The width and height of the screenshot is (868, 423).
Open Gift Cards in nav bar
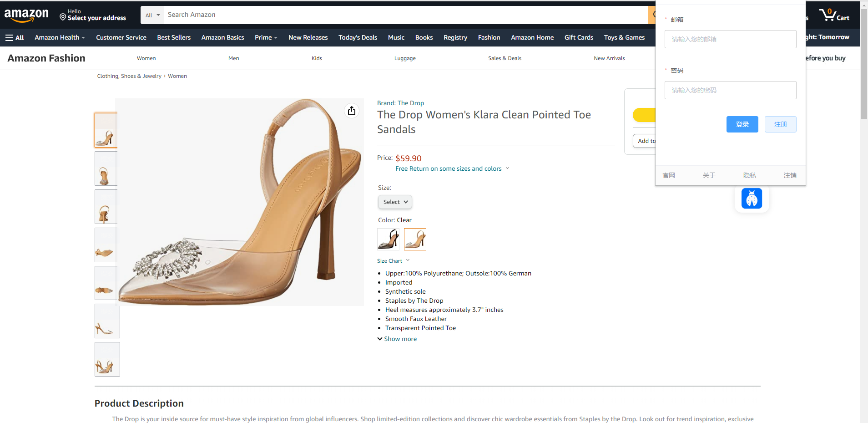(x=579, y=38)
